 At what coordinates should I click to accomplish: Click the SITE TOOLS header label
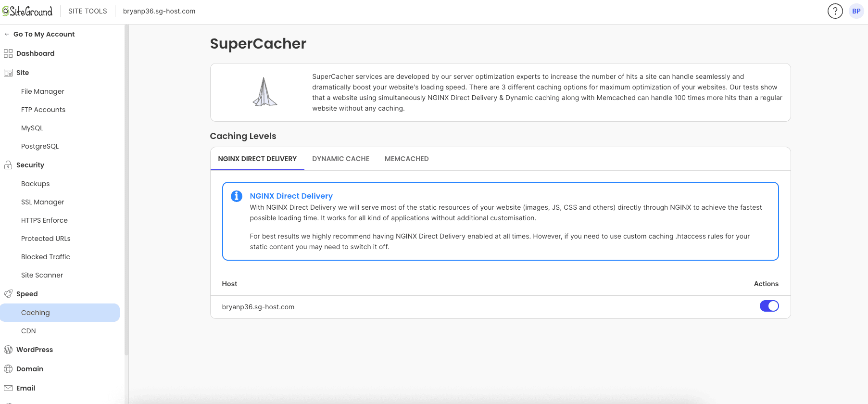coord(88,11)
